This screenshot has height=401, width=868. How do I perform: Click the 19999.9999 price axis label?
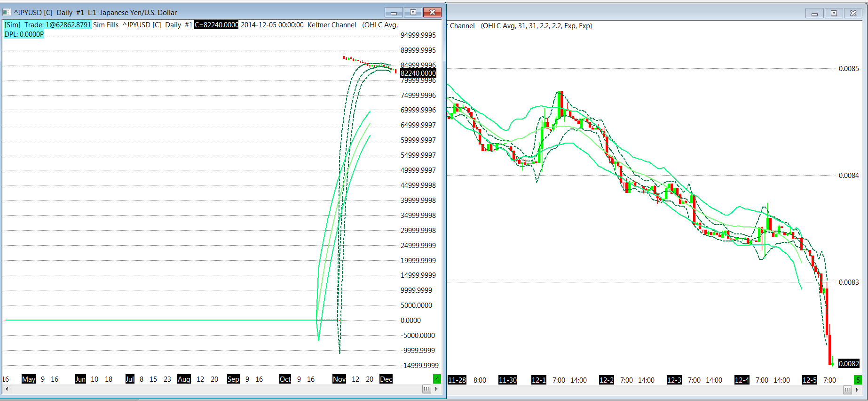point(418,261)
